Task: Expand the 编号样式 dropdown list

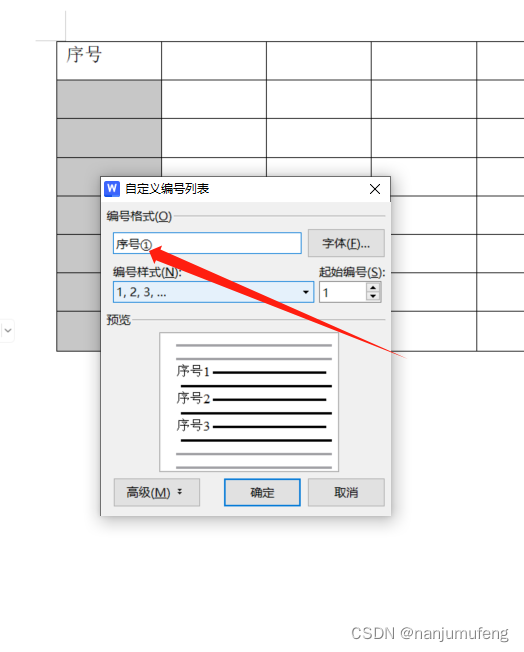Action: coord(213,292)
